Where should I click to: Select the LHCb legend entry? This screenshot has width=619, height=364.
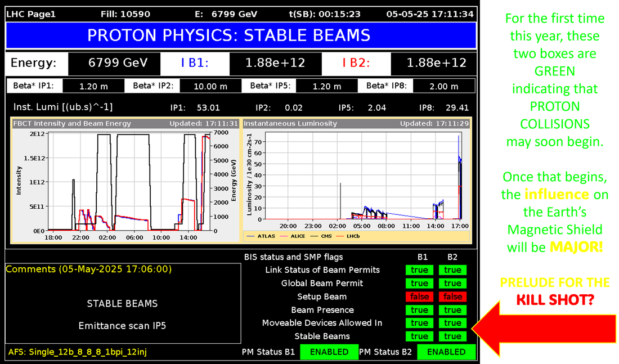pyautogui.click(x=348, y=236)
